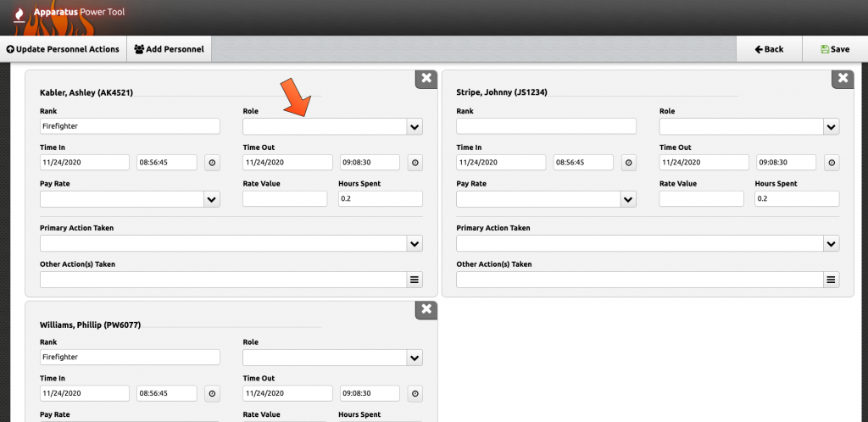Open Other Actions list icon for Johnny Stripe
The image size is (868, 422).
831,280
